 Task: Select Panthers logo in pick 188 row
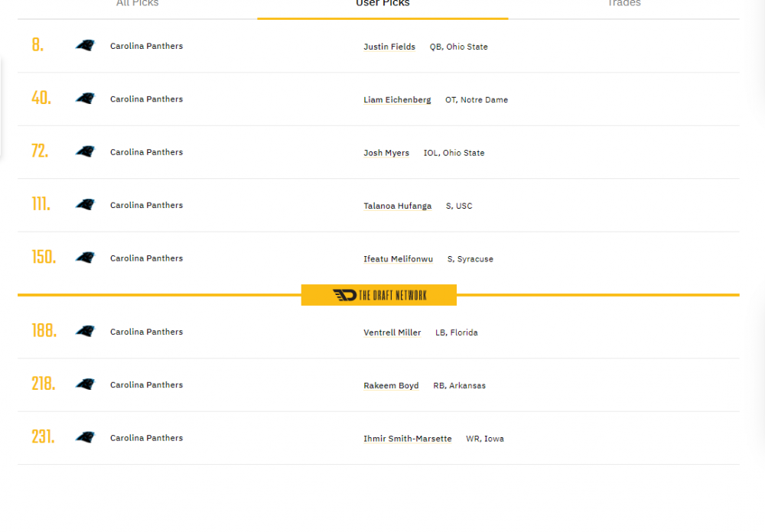pyautogui.click(x=85, y=332)
